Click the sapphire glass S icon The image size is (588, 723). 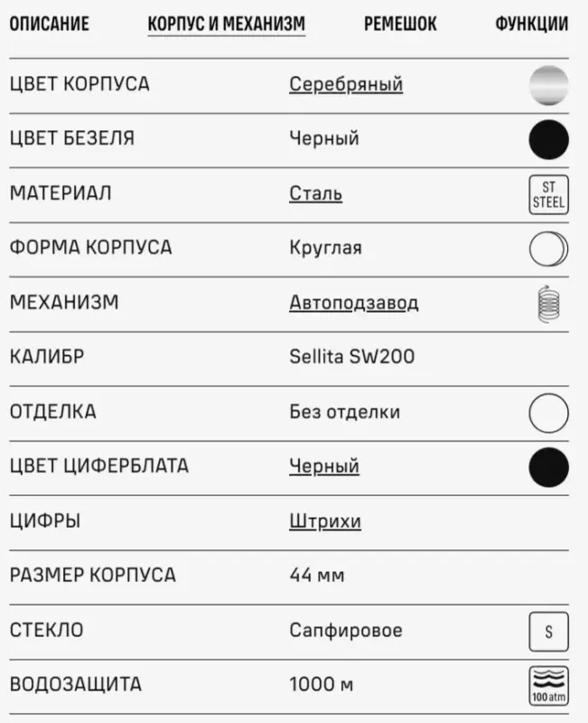tap(548, 631)
